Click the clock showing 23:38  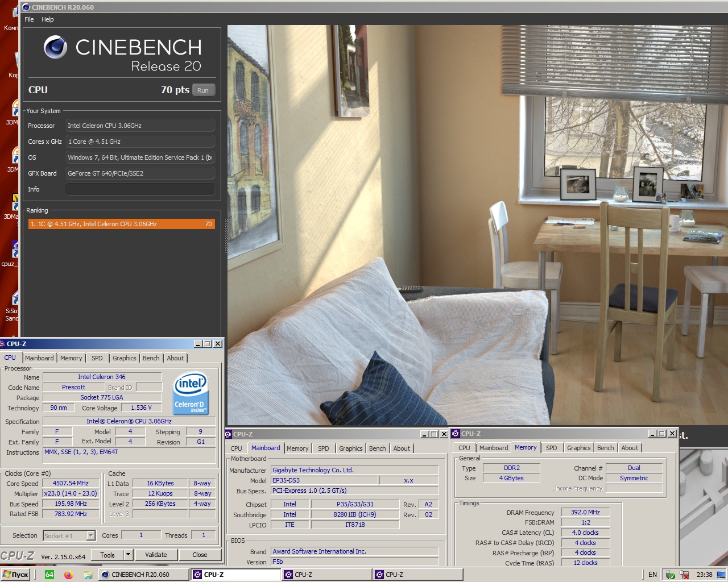pyautogui.click(x=704, y=575)
